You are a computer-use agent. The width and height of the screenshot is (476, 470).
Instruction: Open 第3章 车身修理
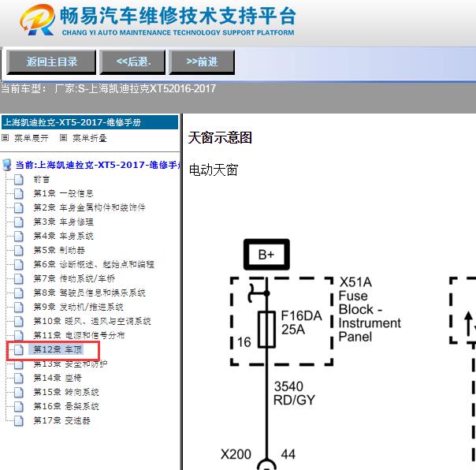(x=63, y=222)
